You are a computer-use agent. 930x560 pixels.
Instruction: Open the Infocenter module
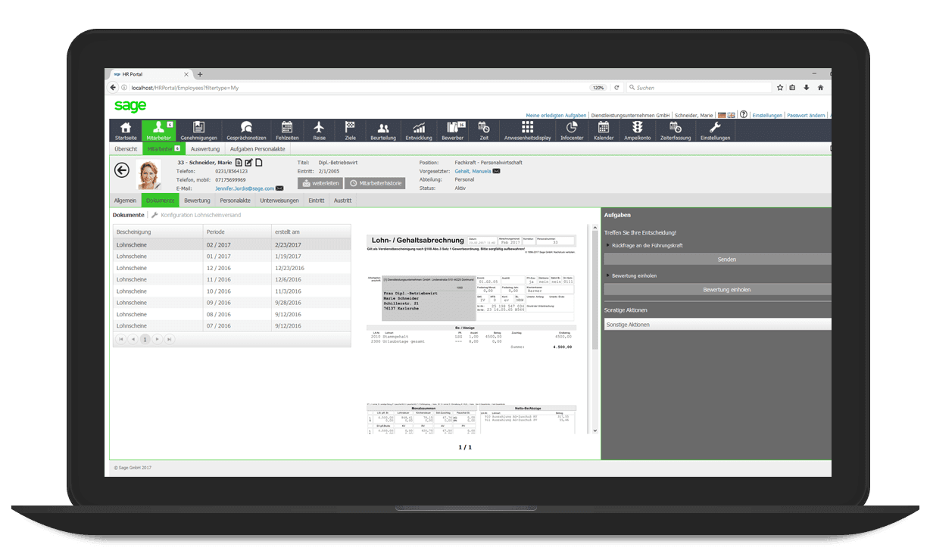click(x=571, y=130)
